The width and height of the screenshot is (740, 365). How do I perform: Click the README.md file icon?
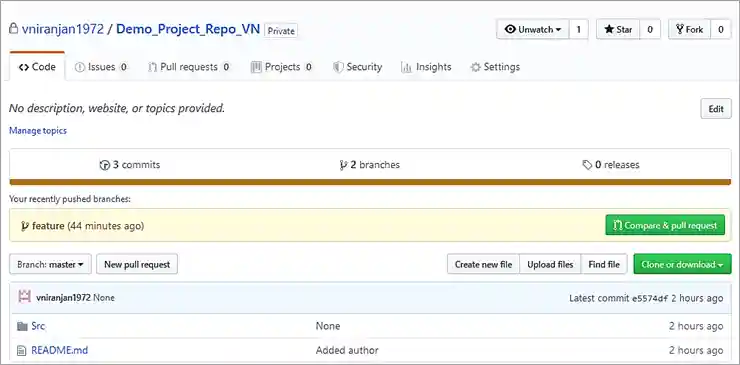[22, 351]
